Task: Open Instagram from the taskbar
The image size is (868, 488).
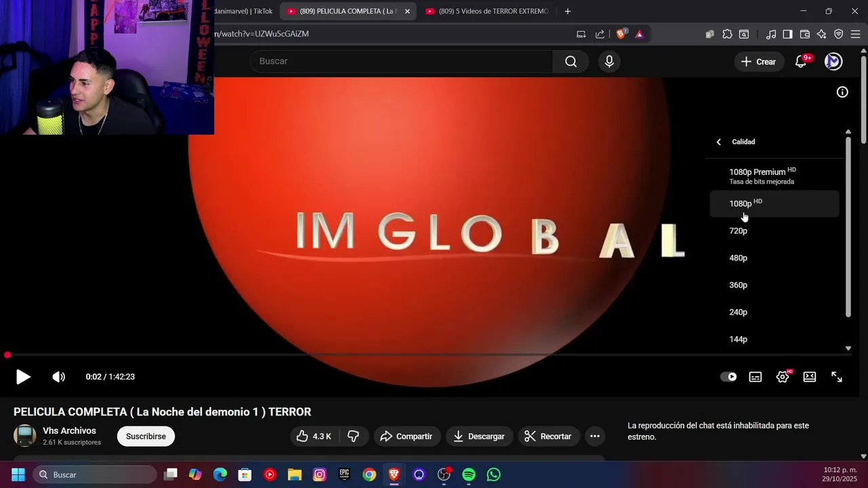Action: (x=319, y=474)
